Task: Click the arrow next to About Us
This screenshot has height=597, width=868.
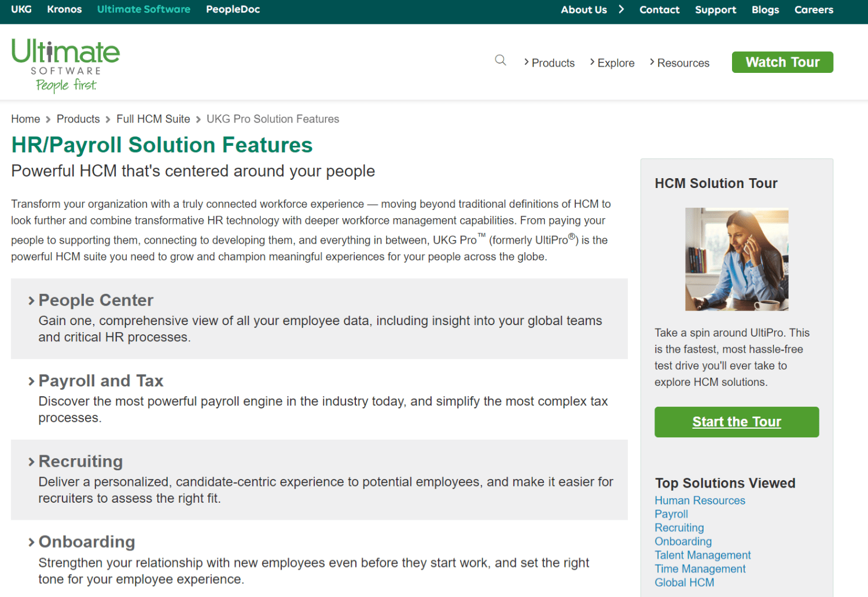Action: tap(621, 9)
